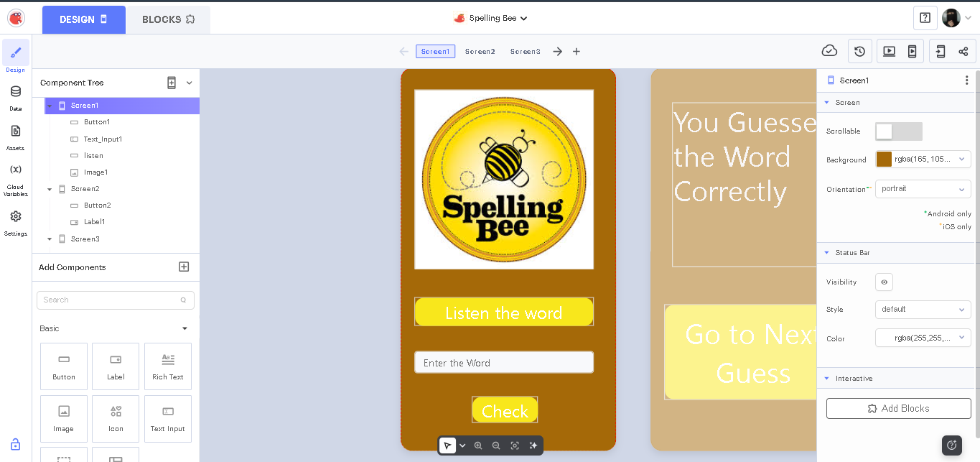980x462 pixels.
Task: Open version history icon
Action: [x=859, y=51]
